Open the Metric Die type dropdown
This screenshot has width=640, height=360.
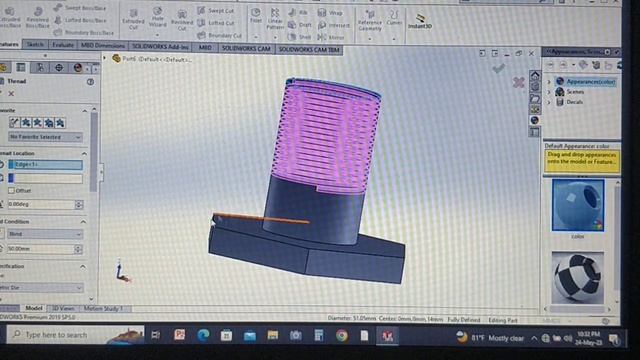click(41, 287)
